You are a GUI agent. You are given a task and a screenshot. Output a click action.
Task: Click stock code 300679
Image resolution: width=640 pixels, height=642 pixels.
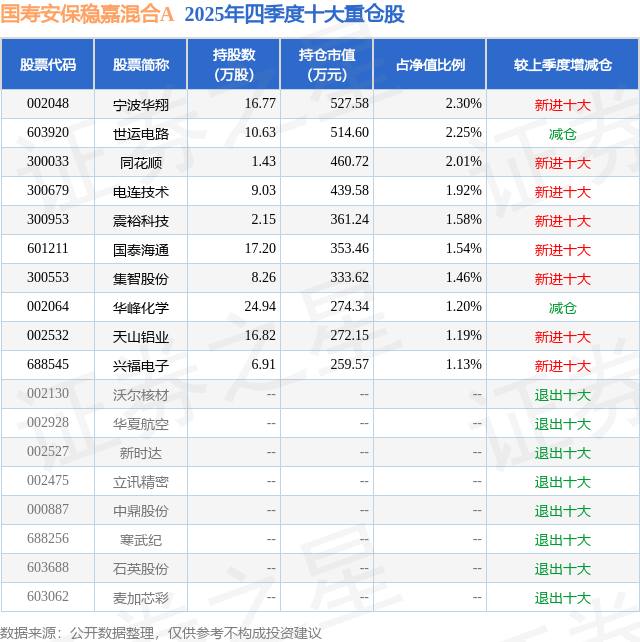47,191
